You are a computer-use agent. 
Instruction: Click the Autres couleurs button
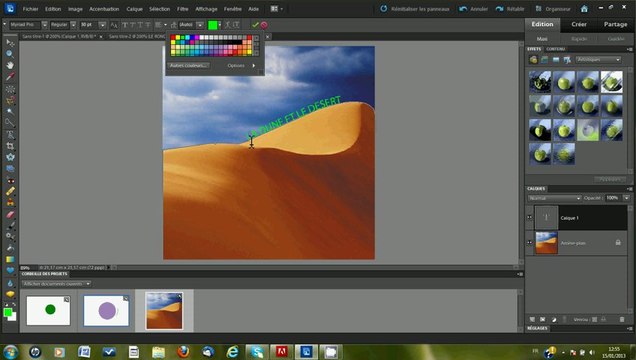(189, 65)
